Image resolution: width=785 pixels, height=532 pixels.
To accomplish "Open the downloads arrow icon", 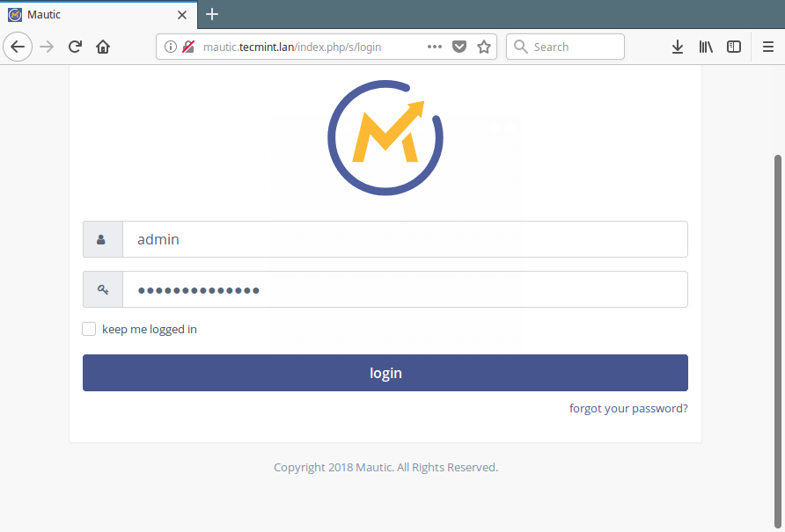I will 678,47.
